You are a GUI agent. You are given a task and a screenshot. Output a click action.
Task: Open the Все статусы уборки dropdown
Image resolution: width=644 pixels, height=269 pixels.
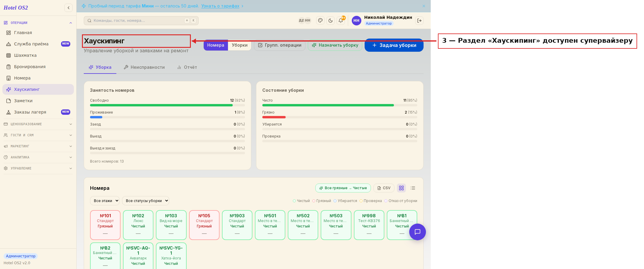click(x=146, y=201)
